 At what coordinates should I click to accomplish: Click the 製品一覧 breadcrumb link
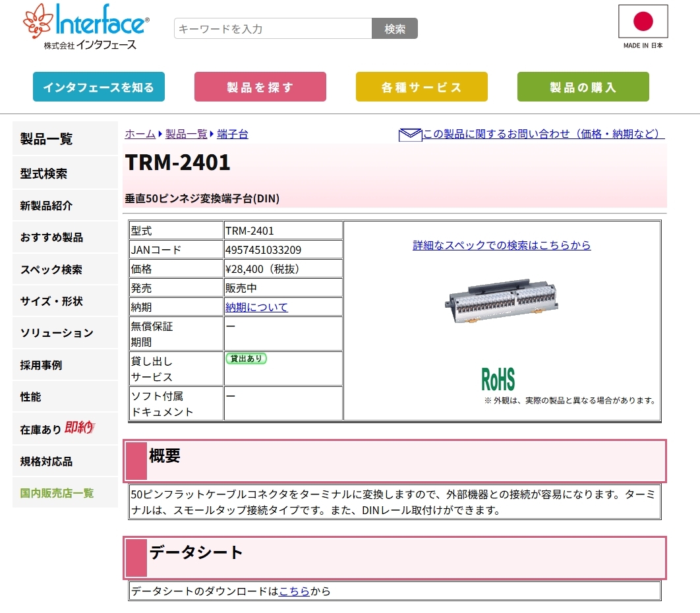(186, 134)
